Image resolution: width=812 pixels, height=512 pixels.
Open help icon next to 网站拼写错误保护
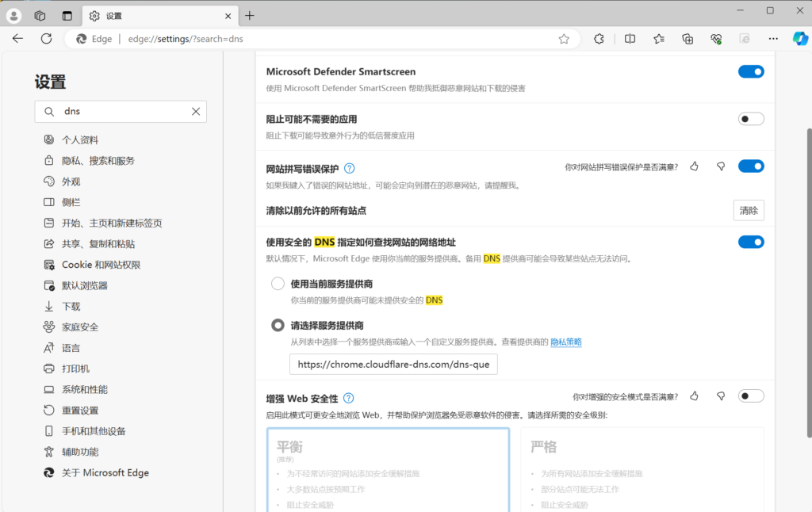pos(350,168)
